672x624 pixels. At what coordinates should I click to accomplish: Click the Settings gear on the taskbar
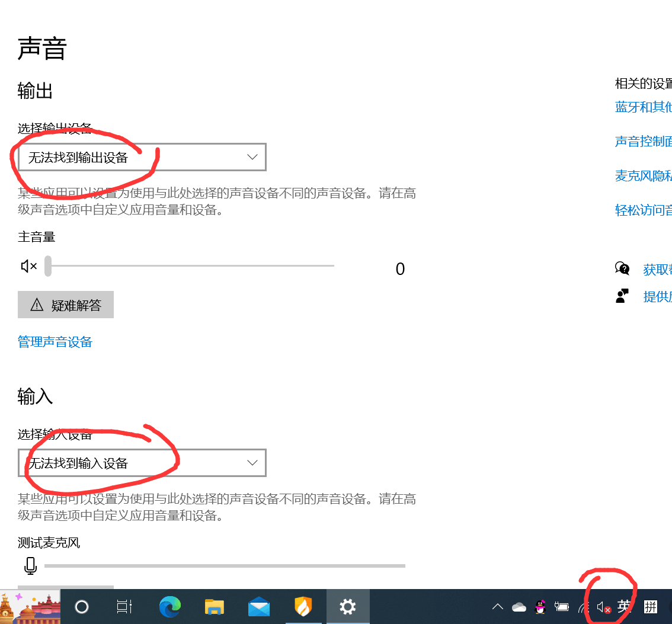coord(348,607)
